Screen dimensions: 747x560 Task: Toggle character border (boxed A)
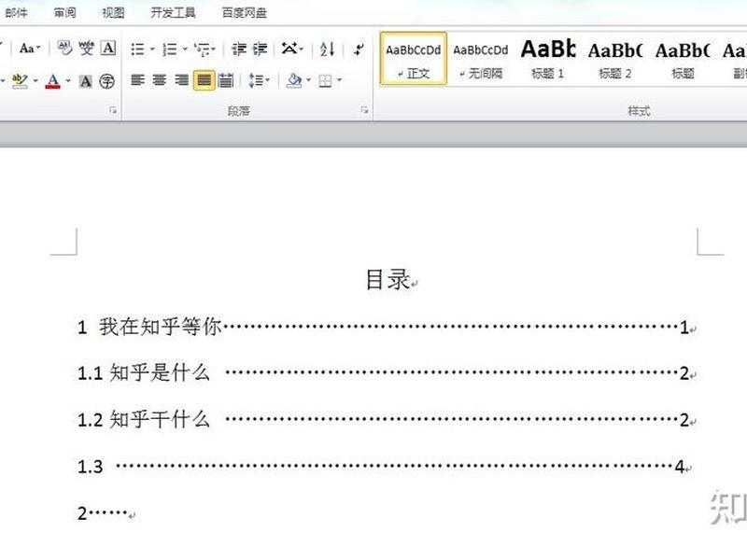[x=108, y=49]
